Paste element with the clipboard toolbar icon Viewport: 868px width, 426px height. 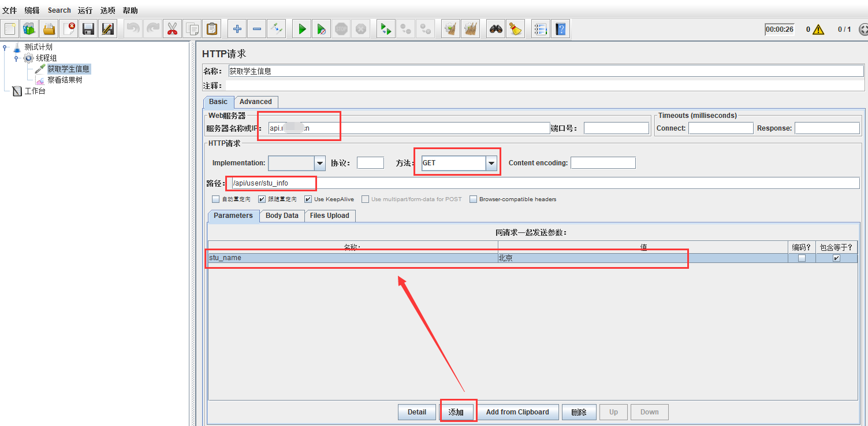211,28
